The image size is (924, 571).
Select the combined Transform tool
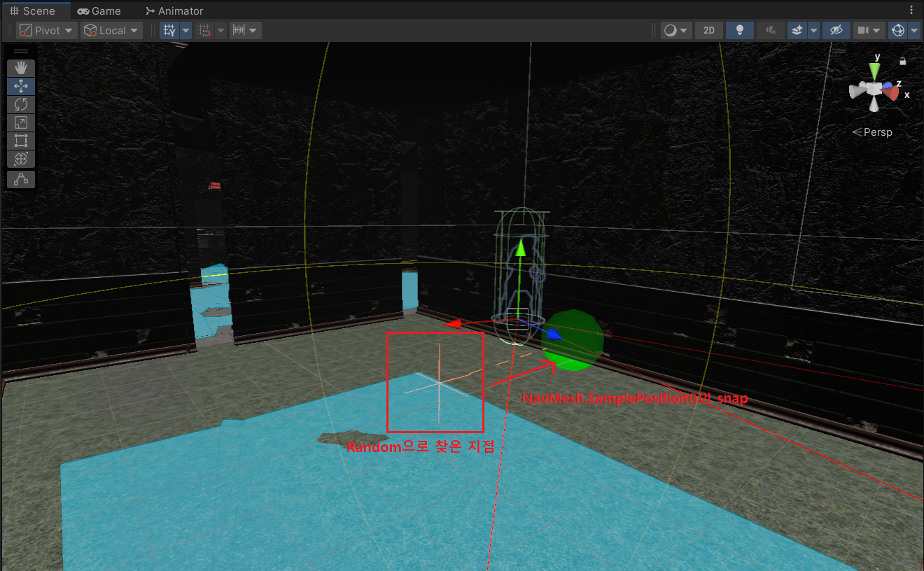pos(21,159)
